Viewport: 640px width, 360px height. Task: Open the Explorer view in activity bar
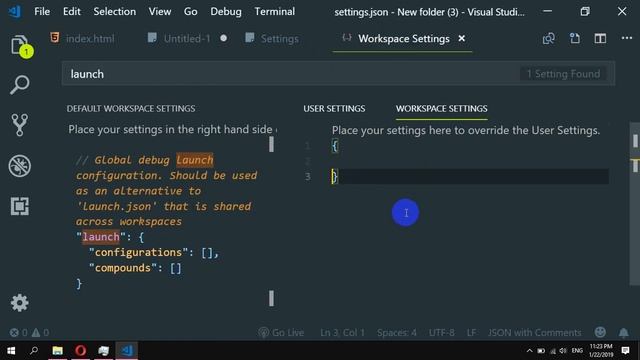(x=20, y=46)
